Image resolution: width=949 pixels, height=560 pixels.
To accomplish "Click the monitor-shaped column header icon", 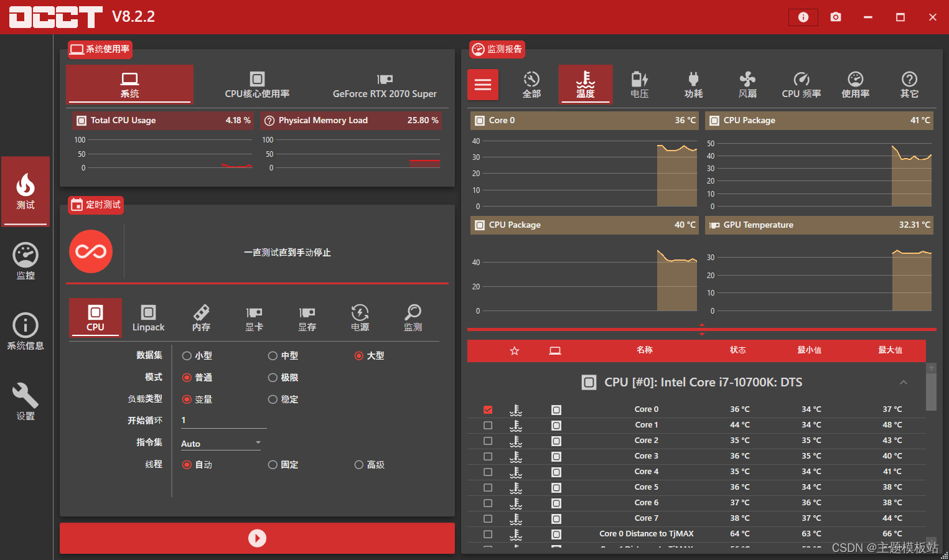I will click(x=555, y=351).
